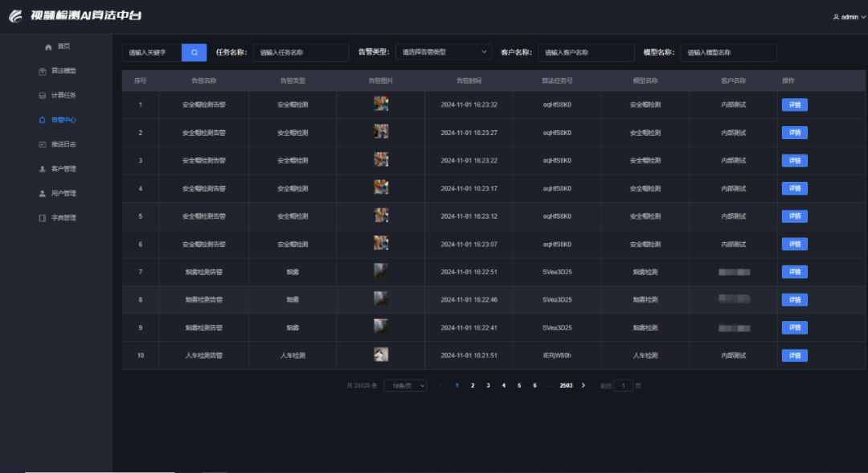Open the 用户管理 menu item
The image size is (868, 473).
58,193
